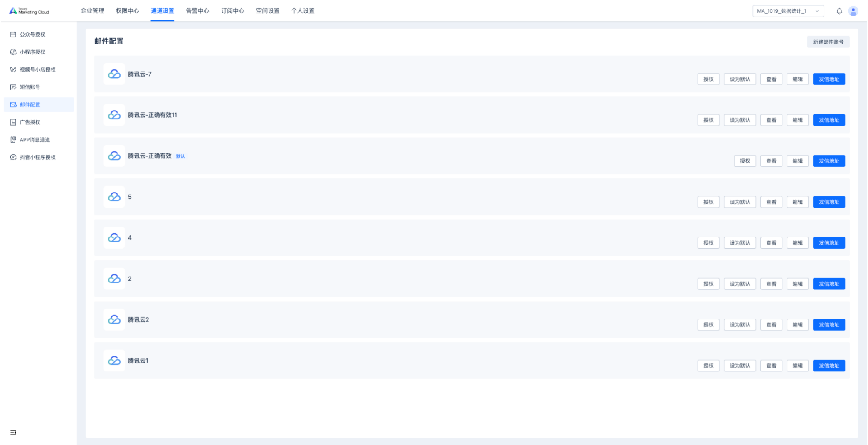
Task: Switch to the 告警中心 tab
Action: (x=197, y=11)
